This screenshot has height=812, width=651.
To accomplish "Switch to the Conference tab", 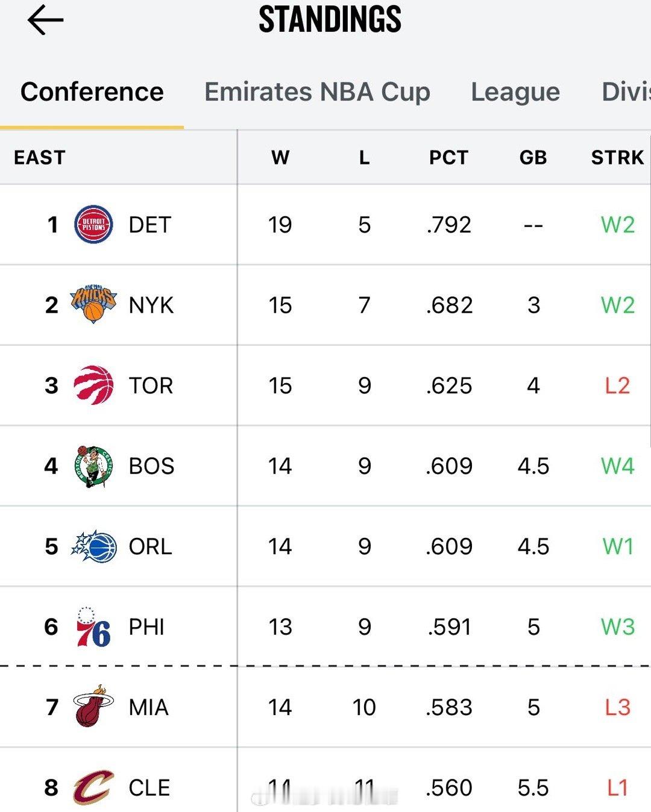I will click(92, 92).
